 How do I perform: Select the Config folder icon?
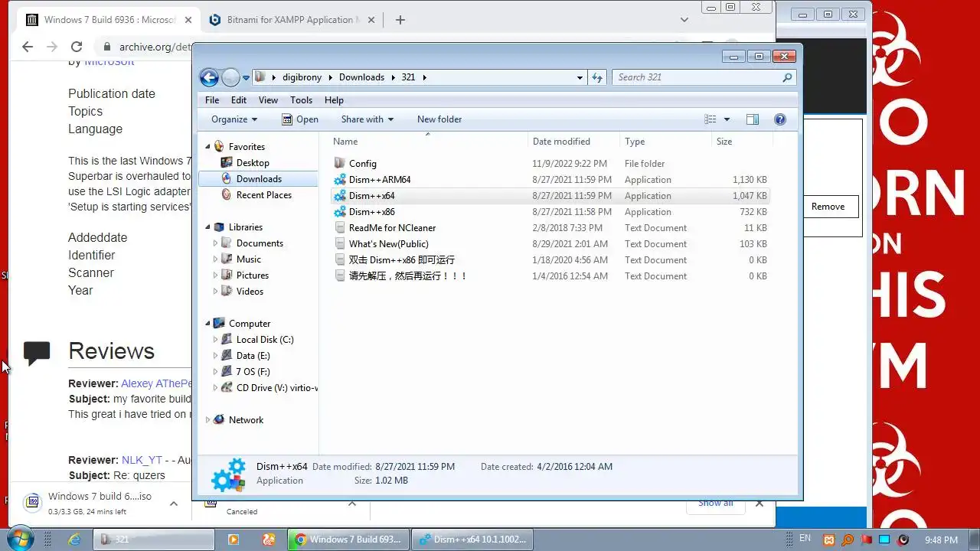coord(341,164)
